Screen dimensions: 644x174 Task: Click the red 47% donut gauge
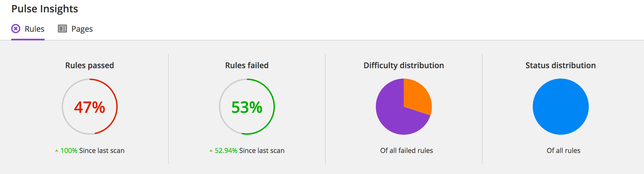click(x=90, y=107)
